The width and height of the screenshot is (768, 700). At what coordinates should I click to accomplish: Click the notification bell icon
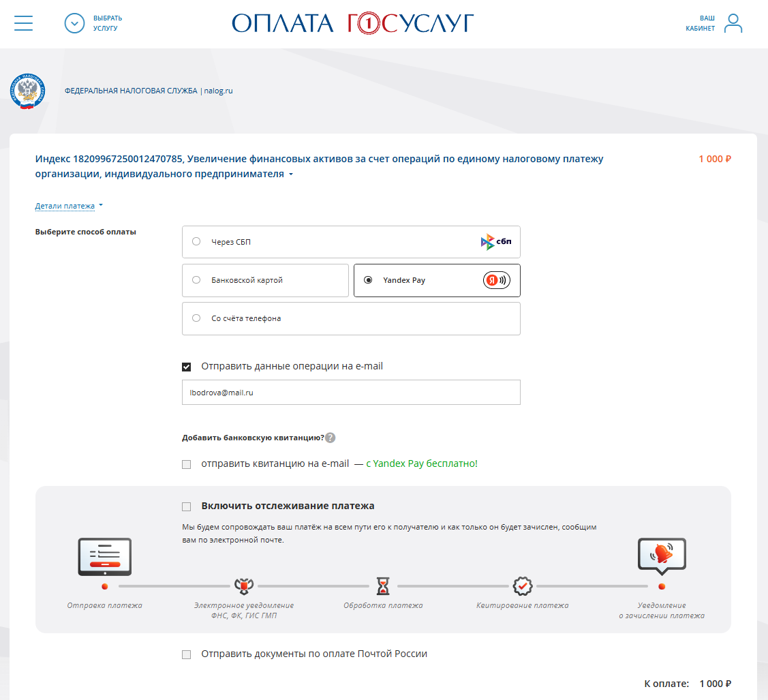[661, 555]
